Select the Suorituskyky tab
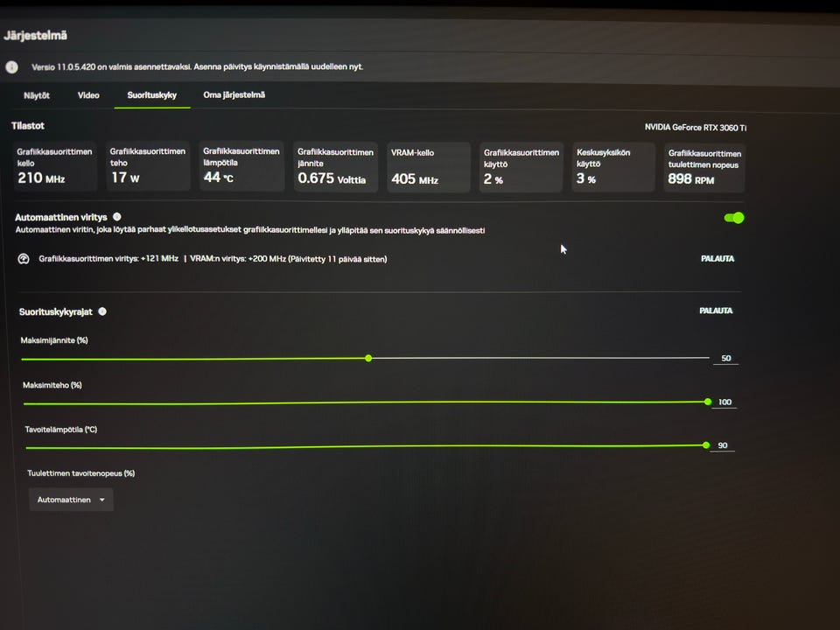The width and height of the screenshot is (840, 630). click(152, 95)
